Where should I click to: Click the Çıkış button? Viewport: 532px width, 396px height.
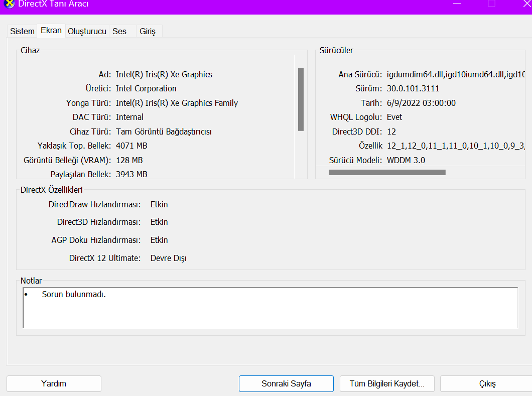(x=487, y=383)
